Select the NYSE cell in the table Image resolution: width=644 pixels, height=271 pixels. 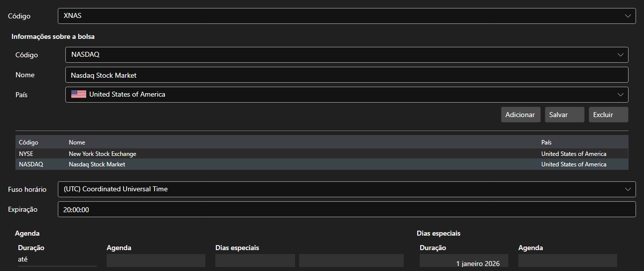click(x=26, y=154)
